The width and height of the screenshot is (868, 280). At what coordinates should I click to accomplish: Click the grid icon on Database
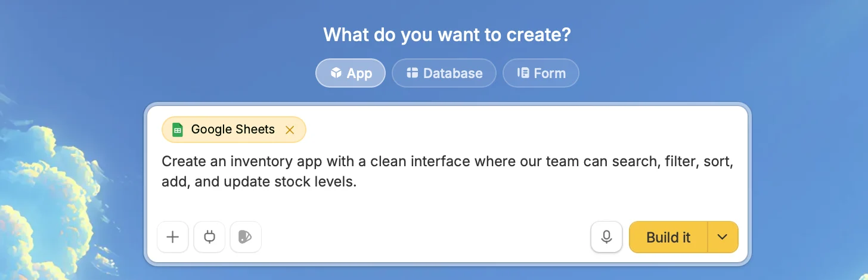point(412,73)
